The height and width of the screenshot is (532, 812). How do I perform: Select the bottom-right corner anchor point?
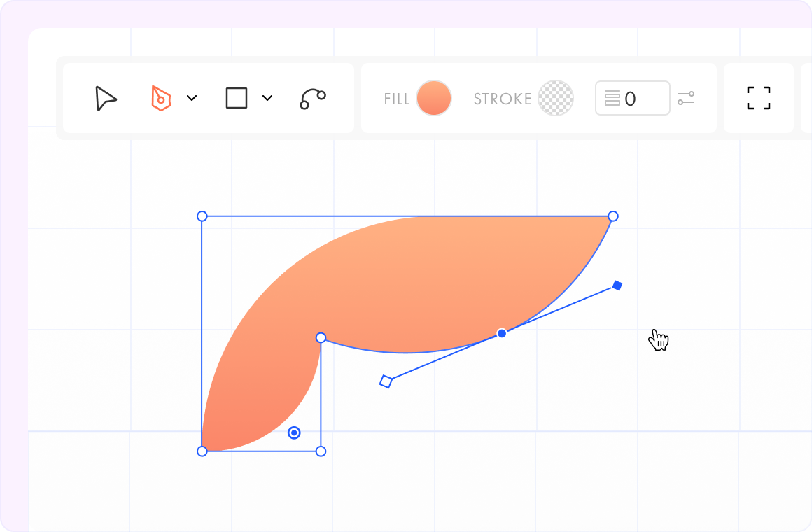[x=321, y=451]
